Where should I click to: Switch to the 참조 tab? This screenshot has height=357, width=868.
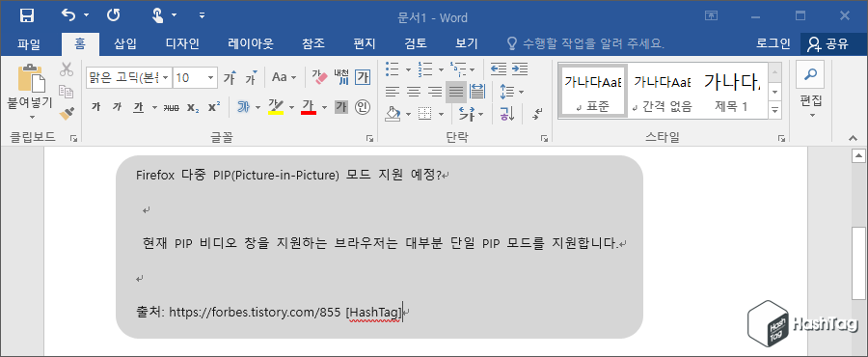tap(312, 43)
